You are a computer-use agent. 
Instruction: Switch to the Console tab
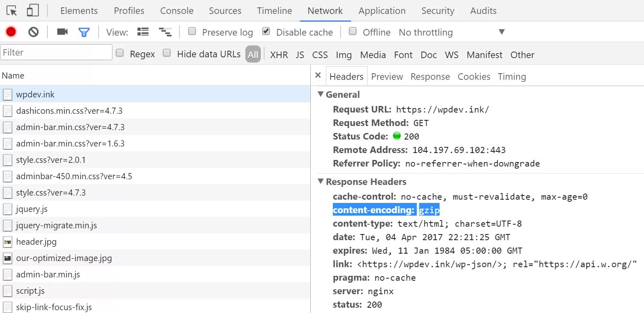(177, 11)
